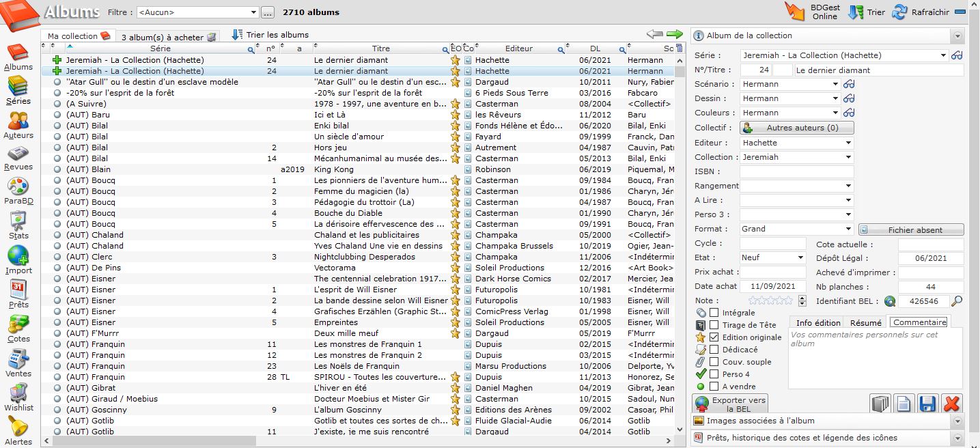Click the red X delete icon

pyautogui.click(x=951, y=404)
